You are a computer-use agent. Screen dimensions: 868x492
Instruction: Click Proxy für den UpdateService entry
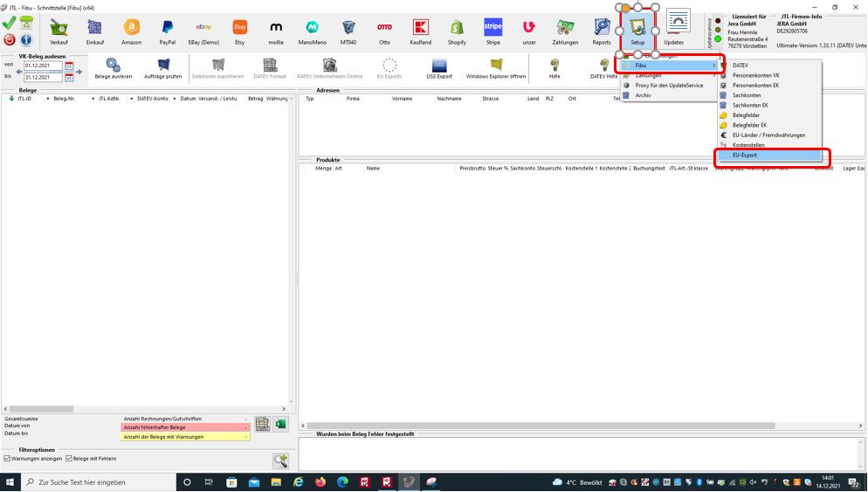668,86
